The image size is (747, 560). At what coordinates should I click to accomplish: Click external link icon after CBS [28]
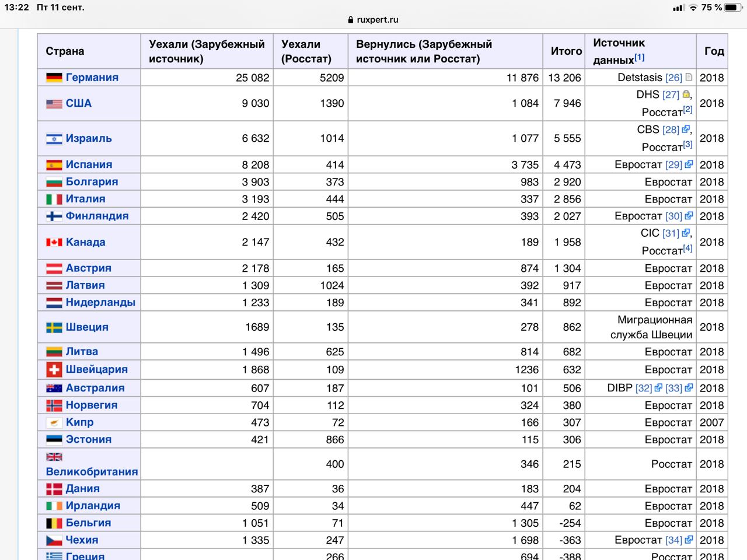pos(686,129)
